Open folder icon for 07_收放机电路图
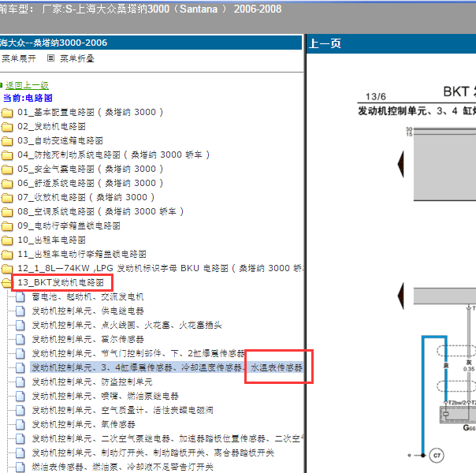476x473 pixels. 7,198
